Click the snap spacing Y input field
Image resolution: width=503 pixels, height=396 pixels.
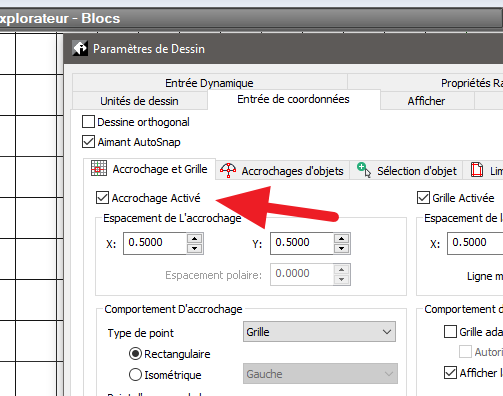302,243
